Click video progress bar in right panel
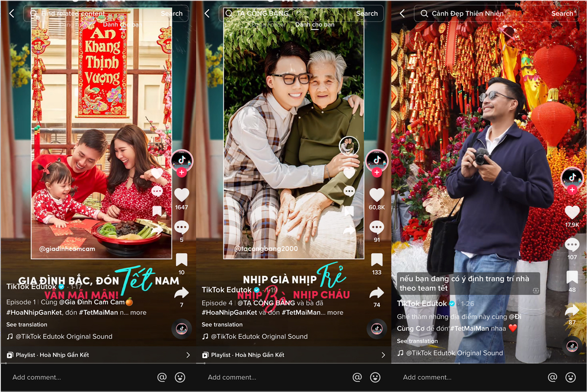The height and width of the screenshot is (392, 587). point(489,363)
